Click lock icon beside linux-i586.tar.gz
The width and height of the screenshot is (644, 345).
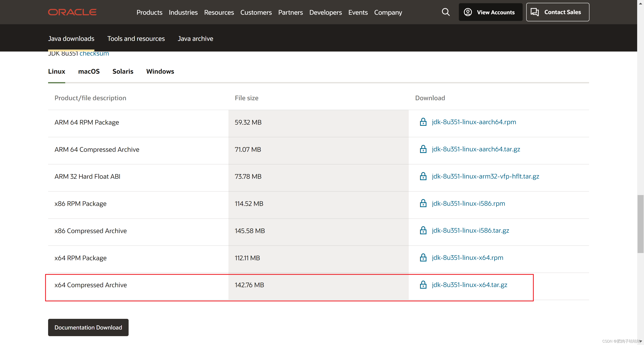pyautogui.click(x=423, y=230)
